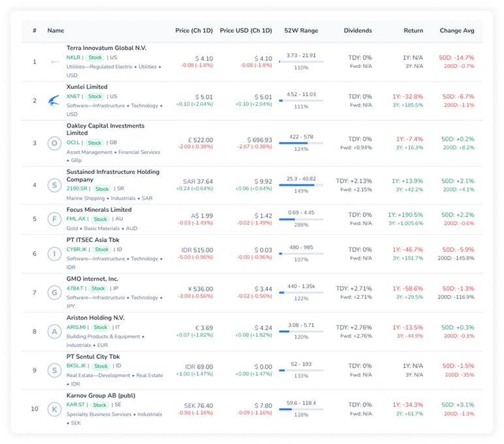Open the BKSL.JK ticker link
This screenshot has width=504, height=444.
[76, 366]
